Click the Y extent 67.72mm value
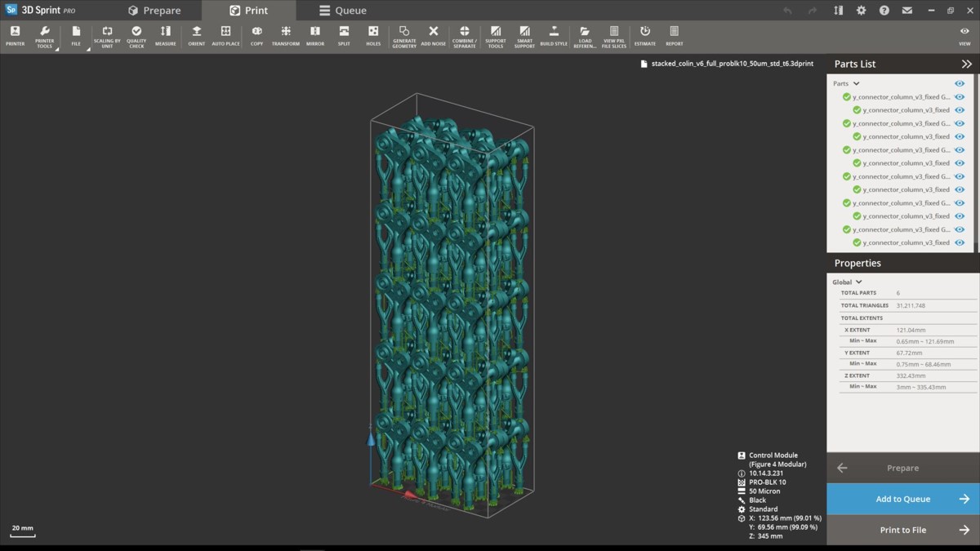Image resolution: width=980 pixels, height=551 pixels. tap(909, 353)
